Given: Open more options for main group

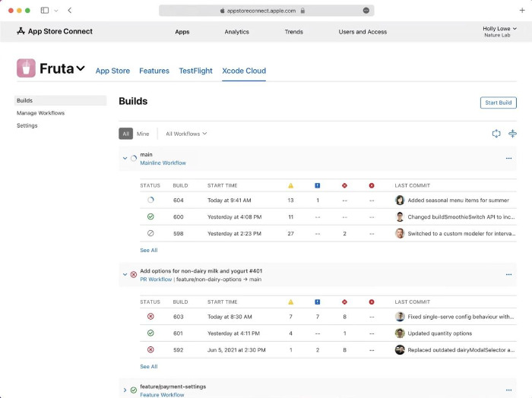Looking at the screenshot, I should pyautogui.click(x=508, y=158).
